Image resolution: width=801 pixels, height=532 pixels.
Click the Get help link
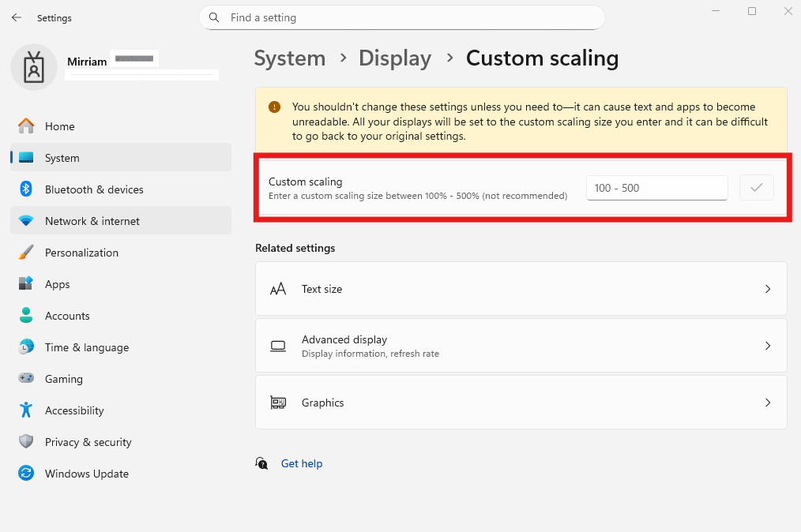[x=302, y=463]
